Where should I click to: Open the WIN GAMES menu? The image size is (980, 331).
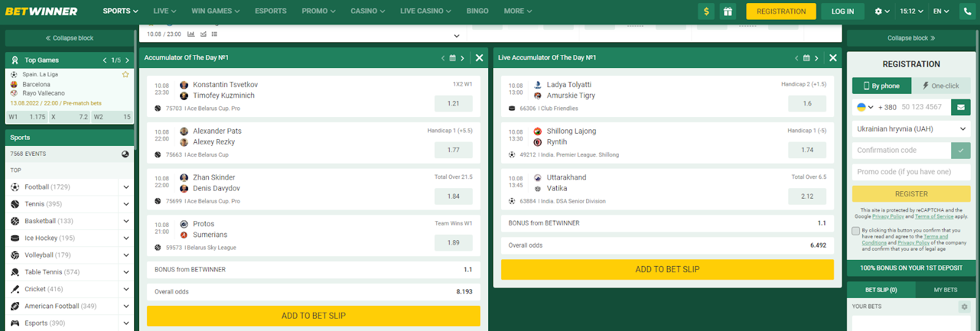tap(216, 11)
